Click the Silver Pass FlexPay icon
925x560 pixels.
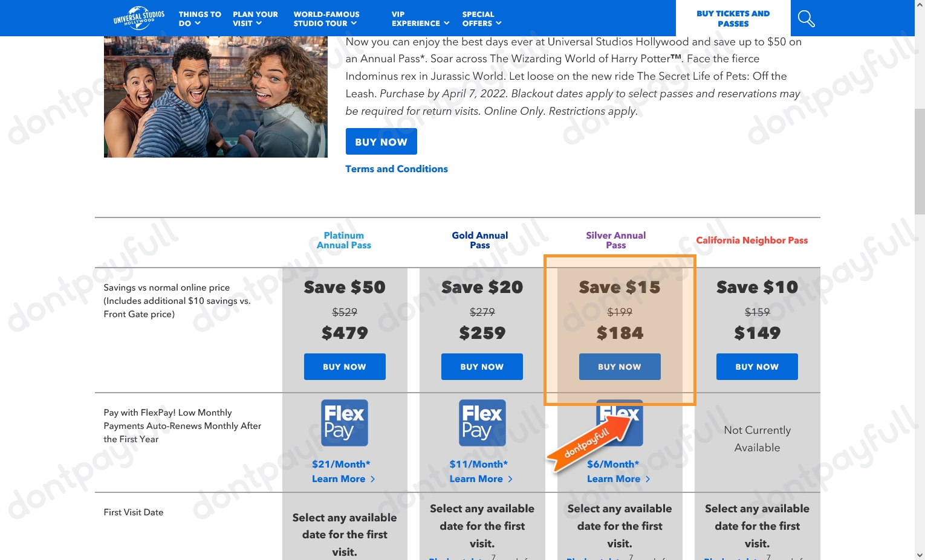click(x=620, y=423)
